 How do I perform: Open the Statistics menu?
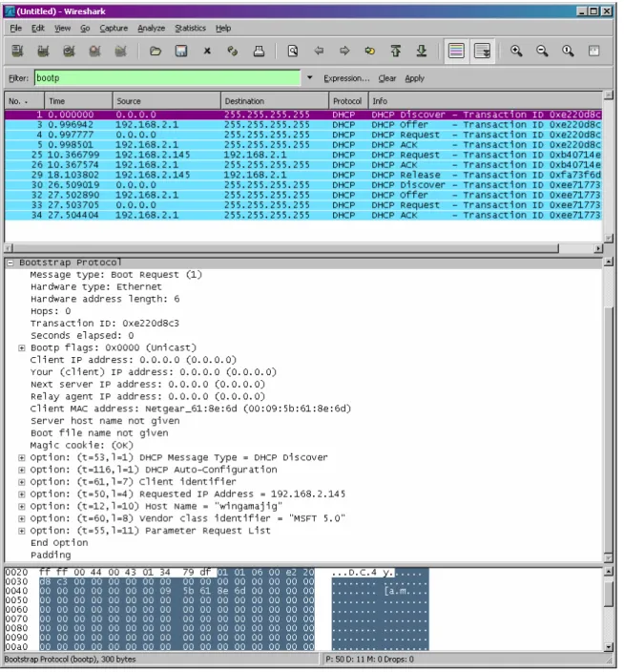[190, 29]
